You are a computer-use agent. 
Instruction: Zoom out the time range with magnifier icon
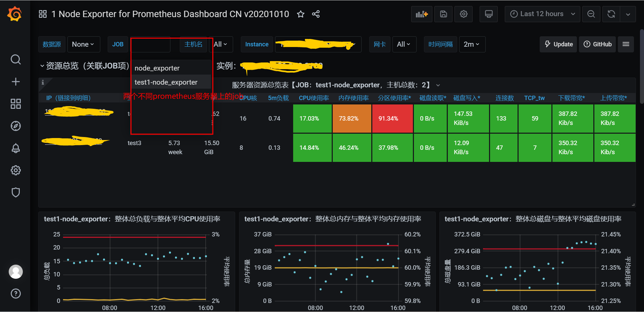pos(591,14)
